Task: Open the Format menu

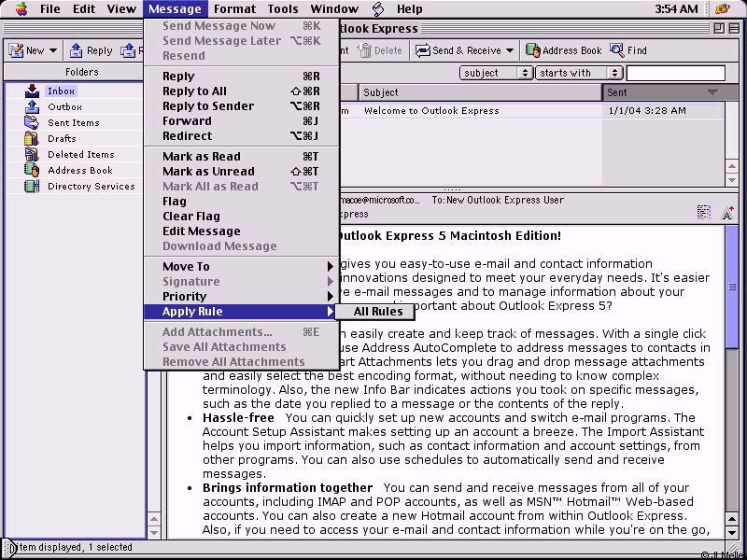Action: pos(235,8)
